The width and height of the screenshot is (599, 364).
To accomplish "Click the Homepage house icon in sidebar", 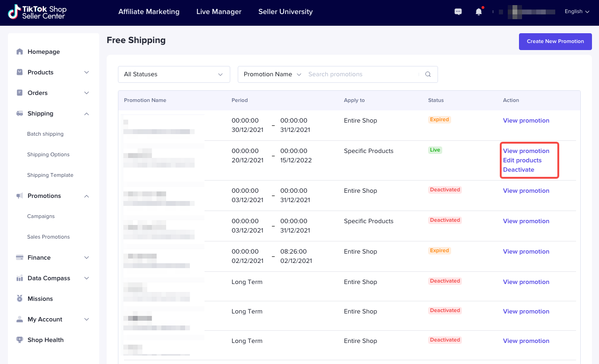I will [x=20, y=52].
